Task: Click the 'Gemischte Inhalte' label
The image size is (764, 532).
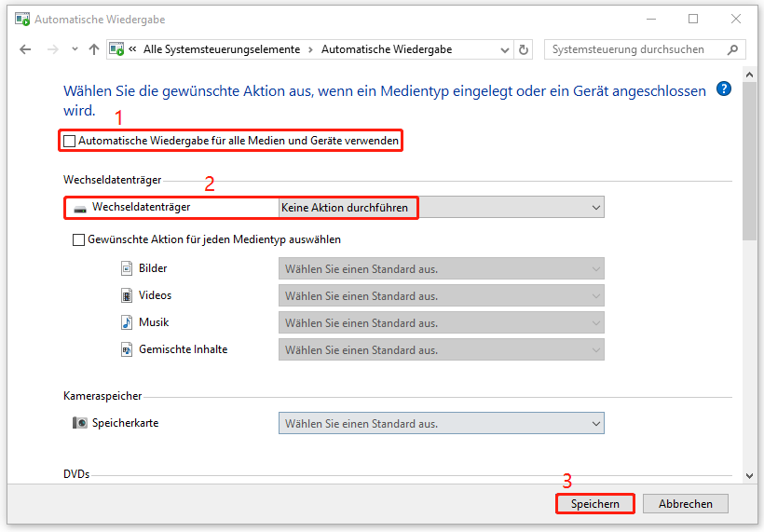Action: 184,349
